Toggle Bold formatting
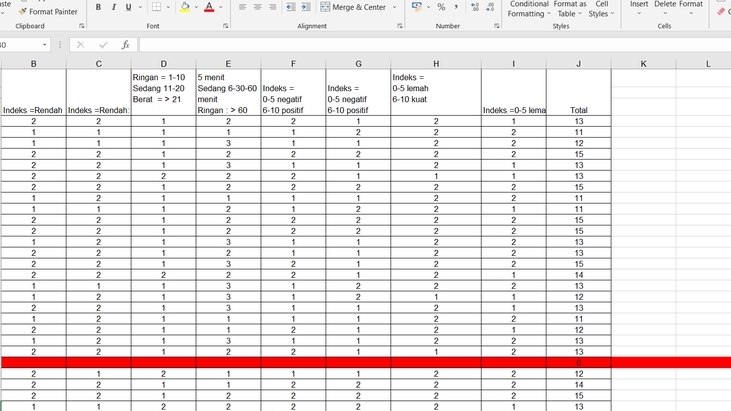 [98, 7]
